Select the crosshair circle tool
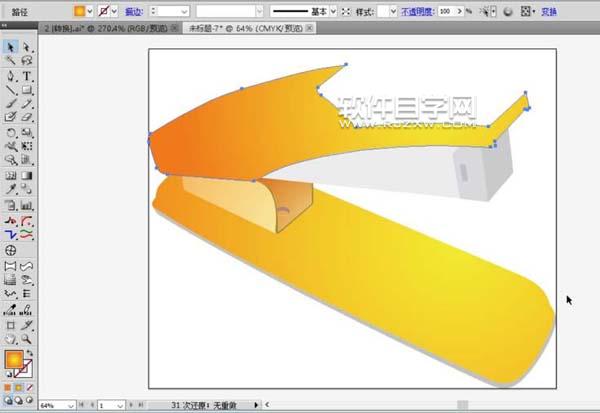The image size is (600, 413). pyautogui.click(x=10, y=250)
